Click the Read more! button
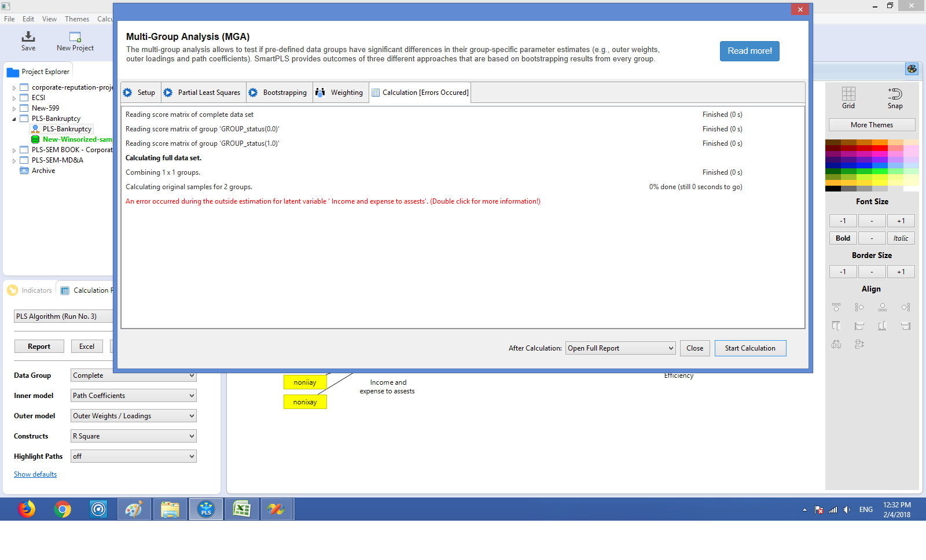Screen dimensions: 926x560 tap(749, 51)
